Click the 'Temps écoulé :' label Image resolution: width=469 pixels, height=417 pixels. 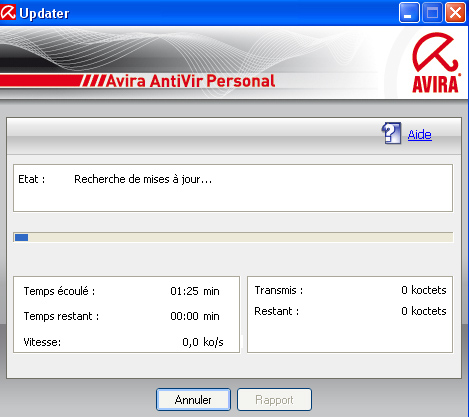tap(59, 291)
